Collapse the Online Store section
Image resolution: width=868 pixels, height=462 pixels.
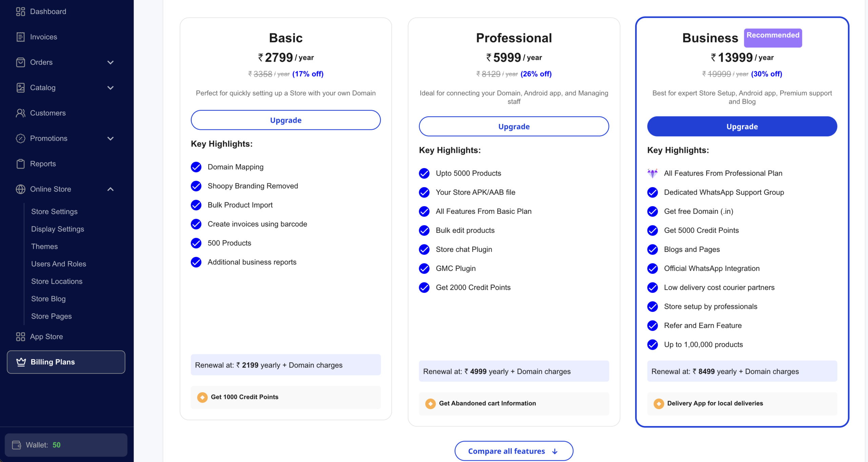click(111, 189)
